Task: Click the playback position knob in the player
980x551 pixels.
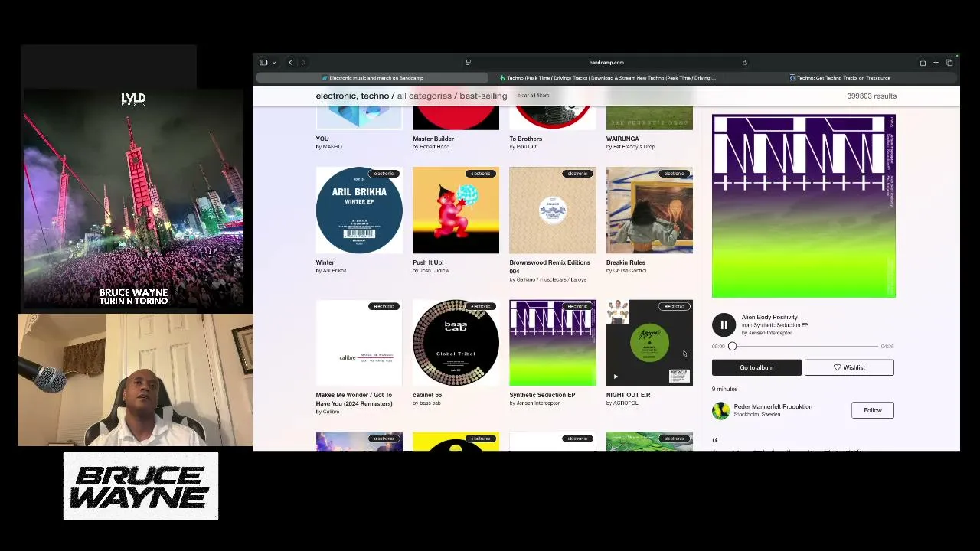Action: tap(732, 347)
